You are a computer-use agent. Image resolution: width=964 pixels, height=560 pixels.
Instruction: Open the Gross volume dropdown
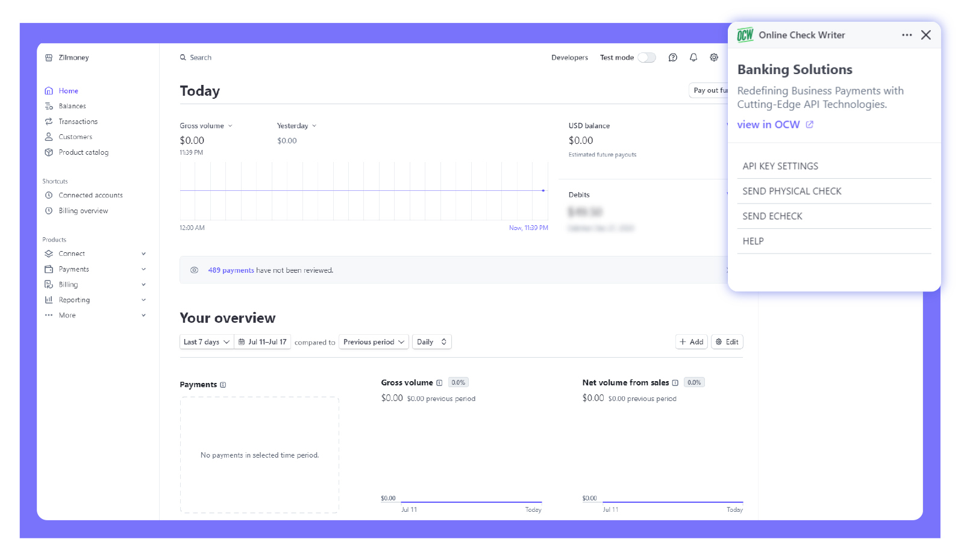[206, 126]
